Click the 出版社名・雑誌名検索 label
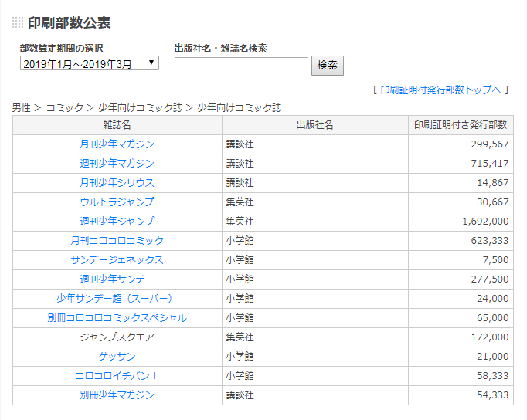Screen dimensions: 527x420 click(x=220, y=49)
